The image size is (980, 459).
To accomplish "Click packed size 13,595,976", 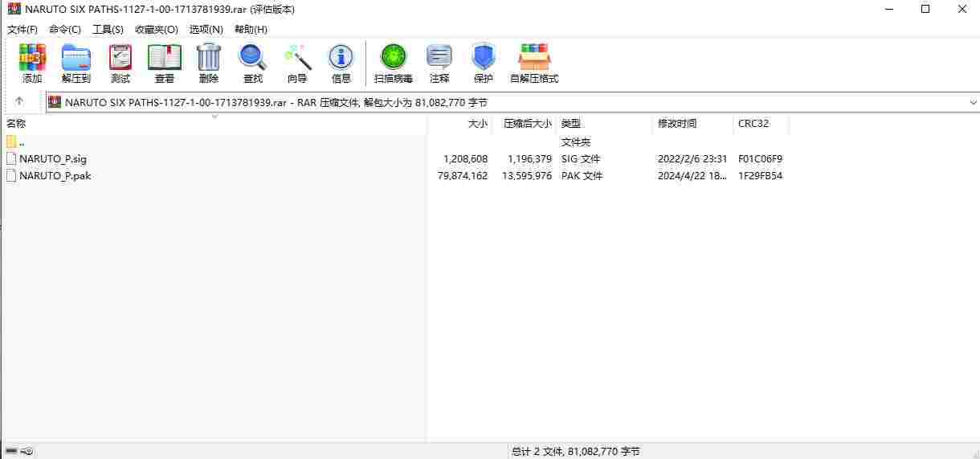I will tap(527, 175).
